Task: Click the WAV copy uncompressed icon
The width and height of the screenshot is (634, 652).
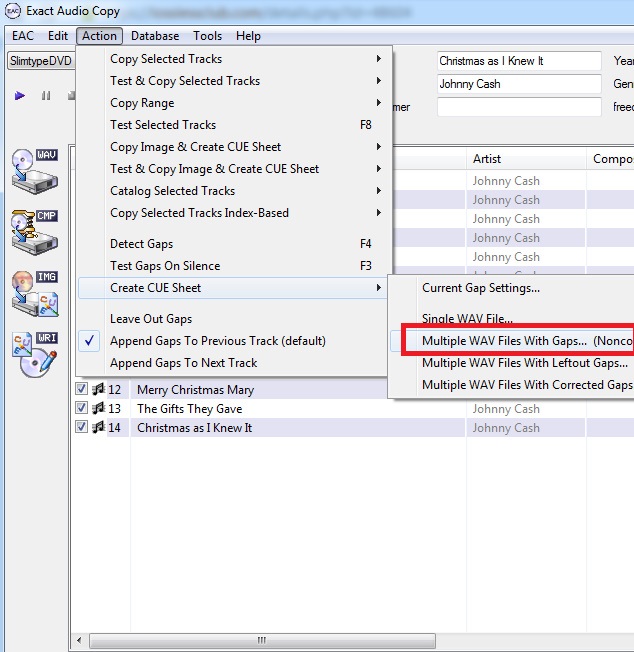Action: [x=35, y=171]
